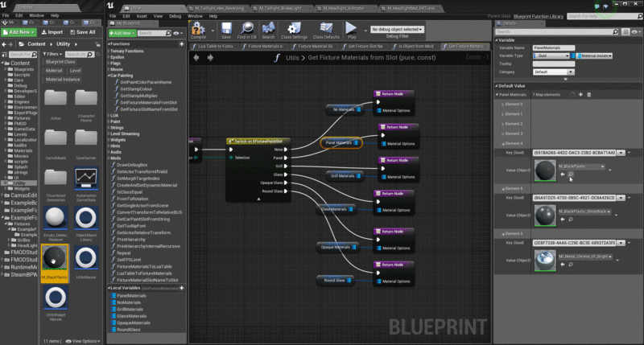The image size is (644, 345).
Task: Delete all Panel Materials map elements
Action: click(x=589, y=95)
